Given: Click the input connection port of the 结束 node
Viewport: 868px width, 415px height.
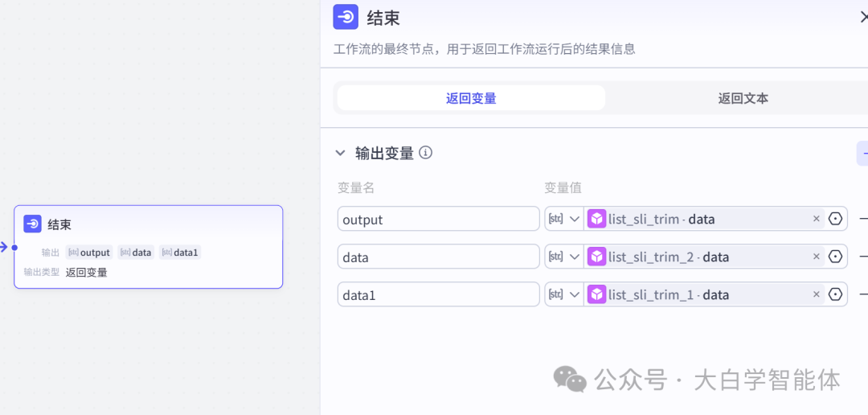Looking at the screenshot, I should click(14, 248).
